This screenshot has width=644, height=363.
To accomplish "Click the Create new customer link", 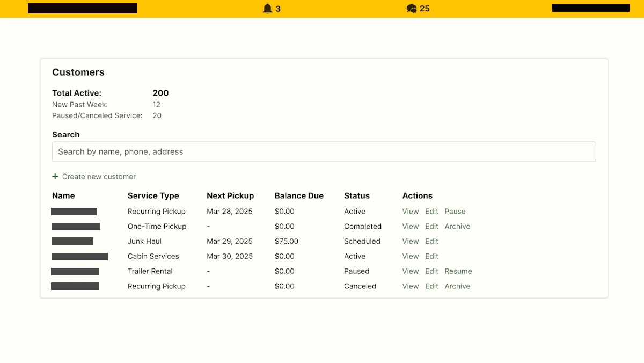I will coord(99,177).
